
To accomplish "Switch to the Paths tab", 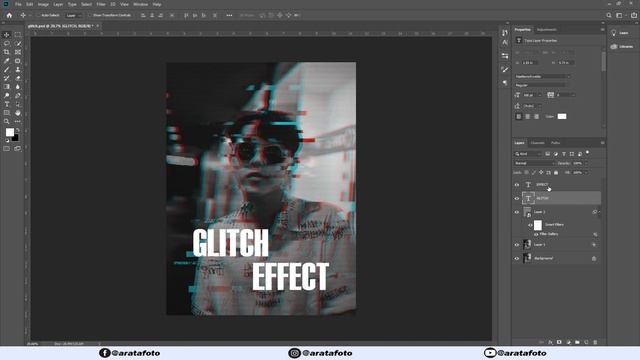I will pyautogui.click(x=556, y=143).
